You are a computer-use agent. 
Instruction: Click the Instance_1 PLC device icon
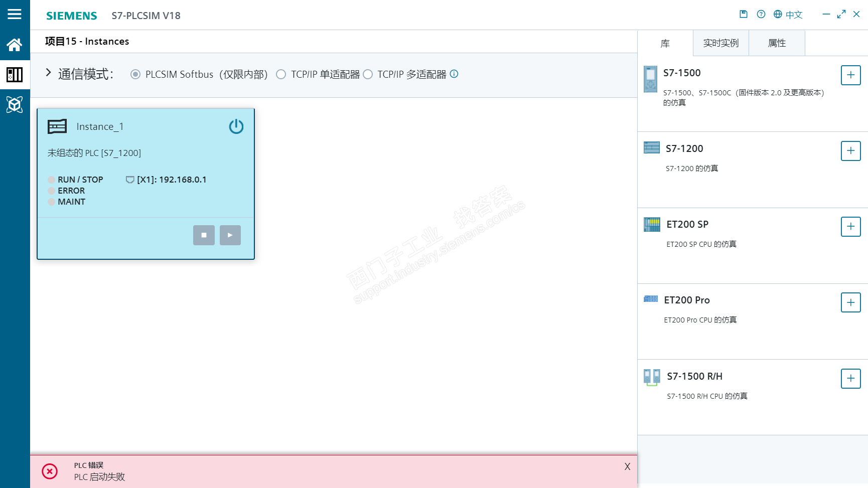[57, 126]
